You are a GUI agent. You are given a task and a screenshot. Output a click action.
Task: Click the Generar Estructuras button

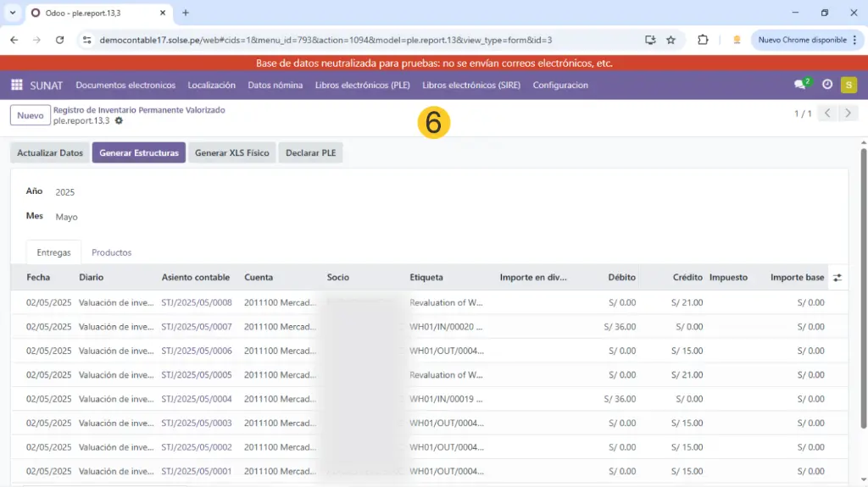[x=139, y=153]
